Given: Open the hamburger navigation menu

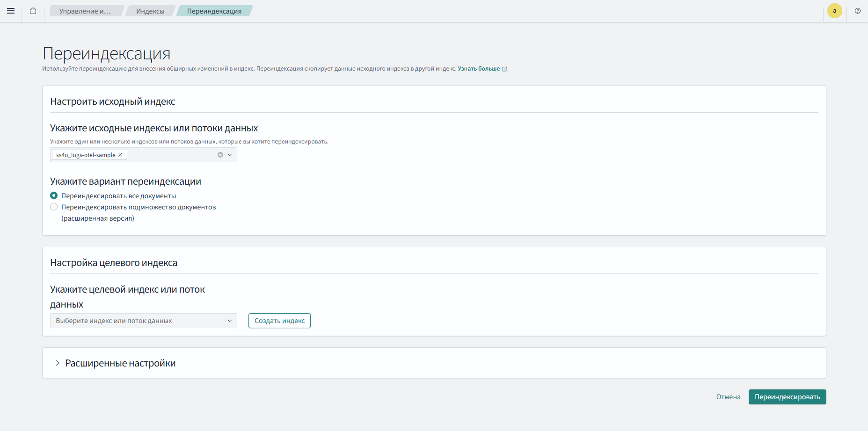Looking at the screenshot, I should [x=11, y=11].
